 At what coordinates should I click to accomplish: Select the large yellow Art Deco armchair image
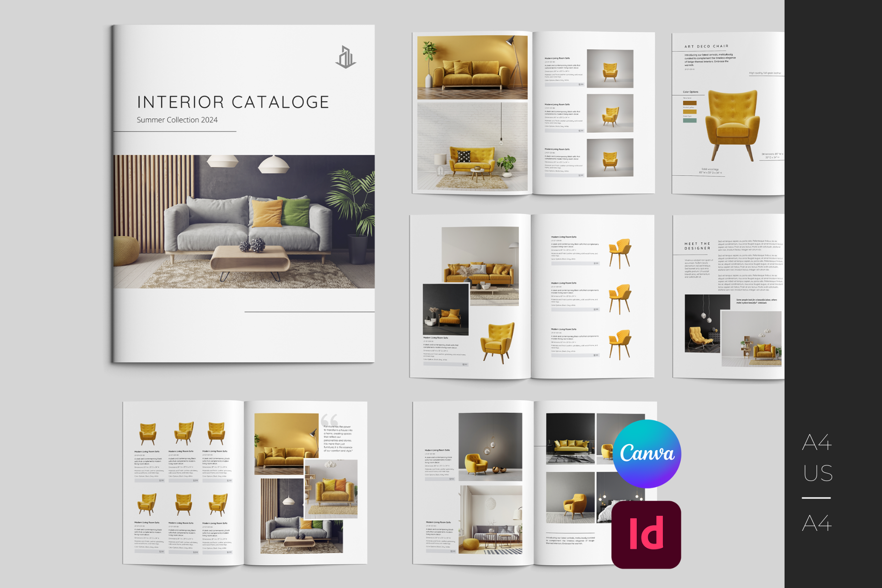(x=732, y=124)
